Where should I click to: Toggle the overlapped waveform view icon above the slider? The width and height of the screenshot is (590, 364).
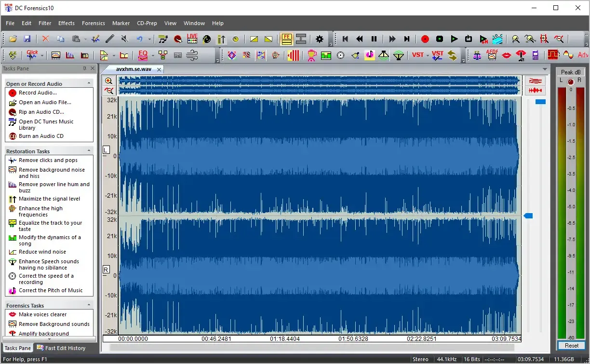pyautogui.click(x=536, y=81)
